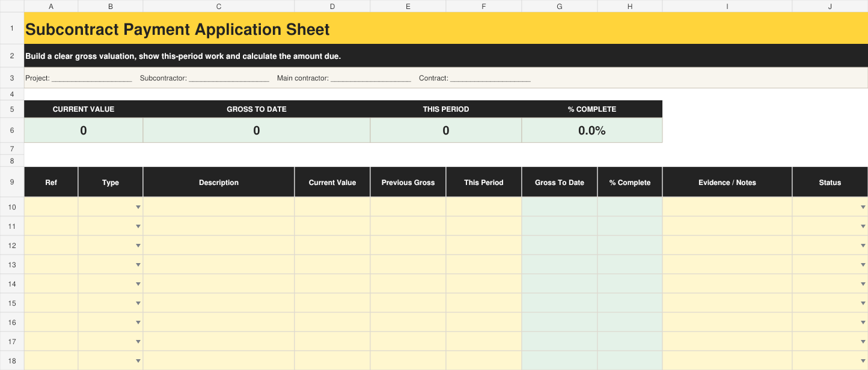Click the Evidence / Notes cell in row 13

click(x=727, y=264)
